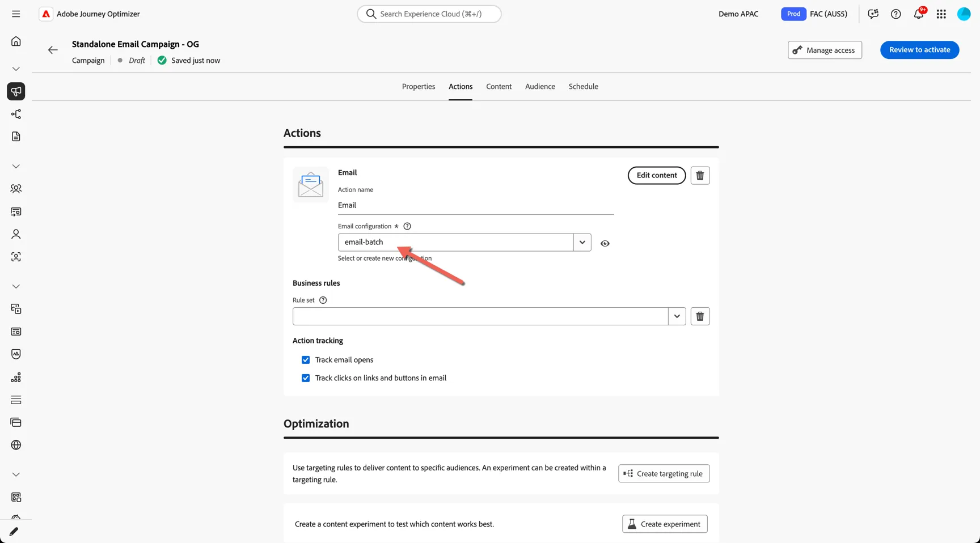The width and height of the screenshot is (980, 543).
Task: Uncheck Track clicks on links and buttons
Action: pyautogui.click(x=306, y=378)
